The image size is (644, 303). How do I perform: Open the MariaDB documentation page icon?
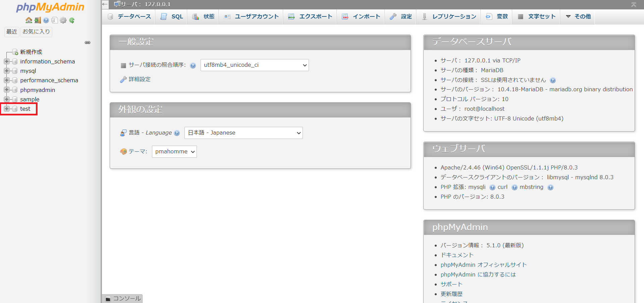tap(54, 20)
